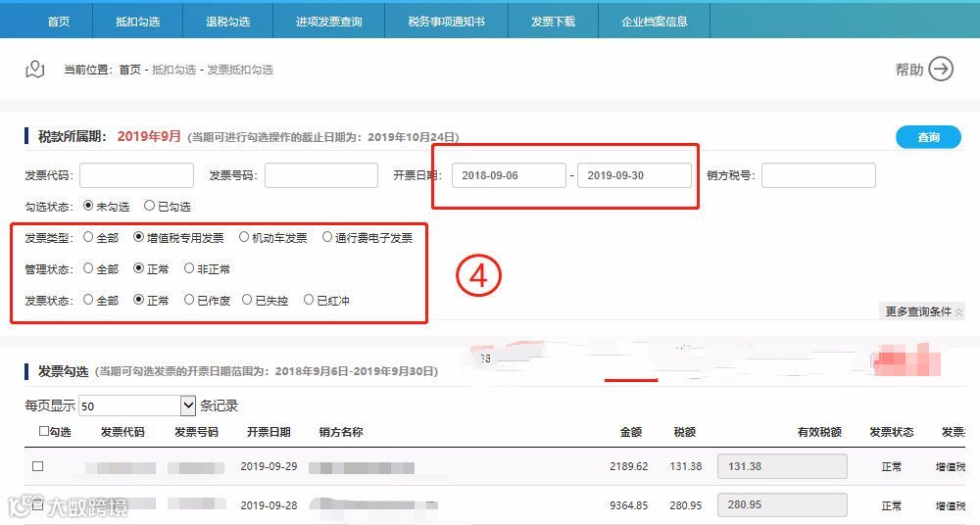Select 增值税专用发票 radio option
The width and height of the screenshot is (980, 525).
click(138, 237)
